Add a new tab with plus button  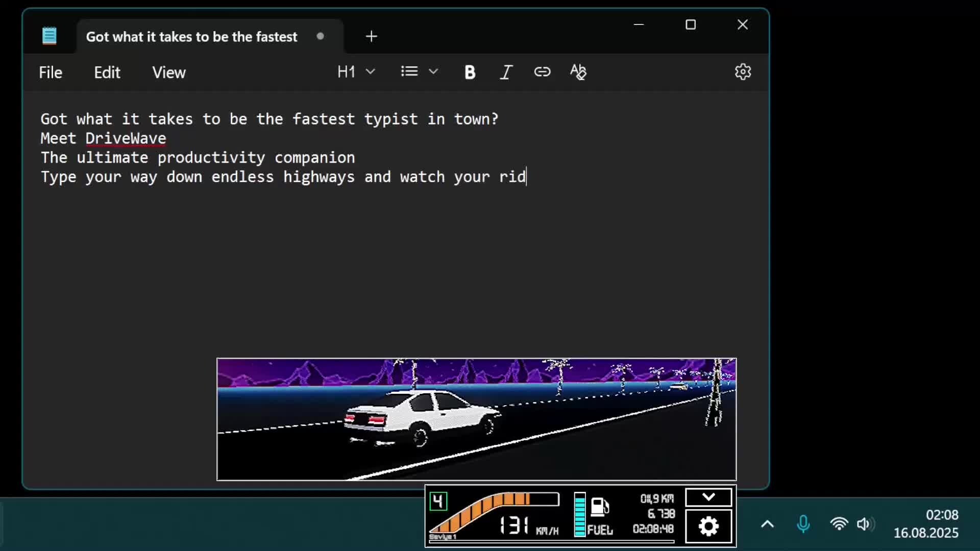point(372,36)
